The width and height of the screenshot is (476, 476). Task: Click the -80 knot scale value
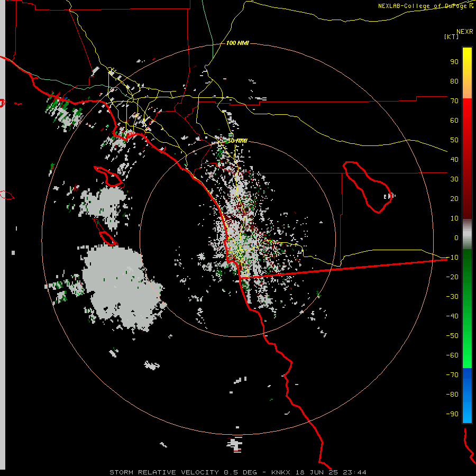point(452,395)
